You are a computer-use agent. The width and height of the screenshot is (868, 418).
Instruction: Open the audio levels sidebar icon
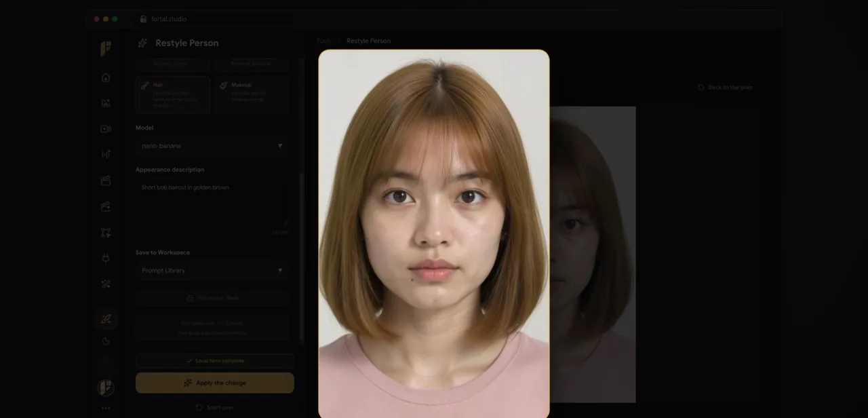[x=106, y=155]
